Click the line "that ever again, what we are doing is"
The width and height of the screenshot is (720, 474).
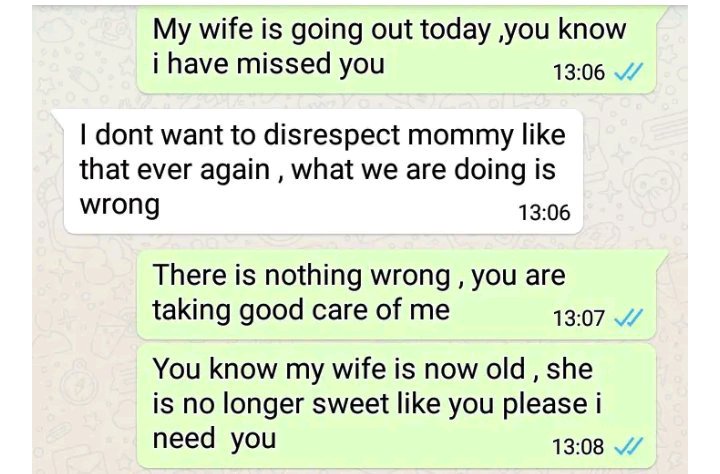click(x=316, y=169)
